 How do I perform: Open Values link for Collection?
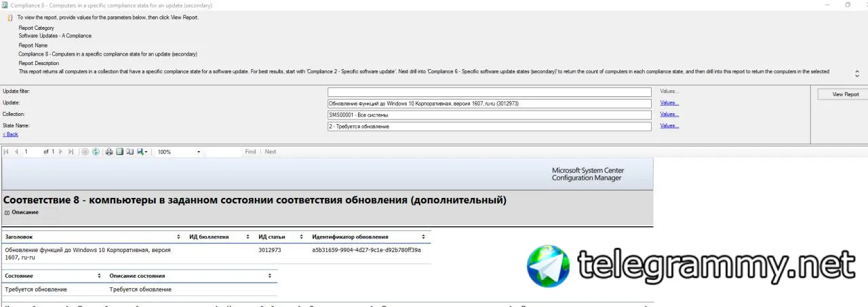coord(669,115)
